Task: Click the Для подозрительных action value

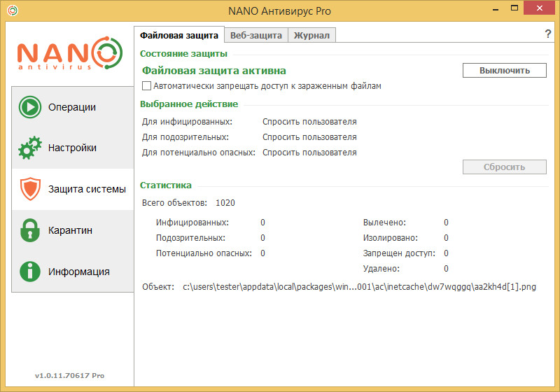Action: click(309, 137)
